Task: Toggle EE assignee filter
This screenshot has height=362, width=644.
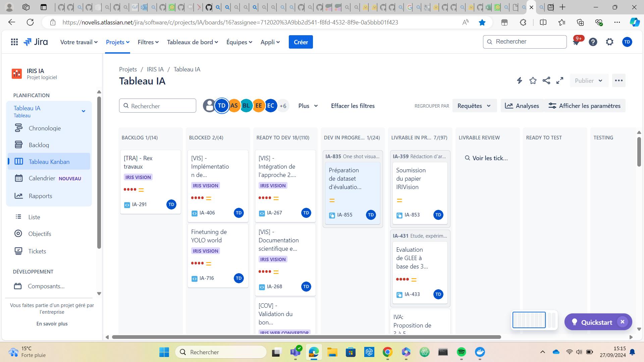Action: [259, 106]
